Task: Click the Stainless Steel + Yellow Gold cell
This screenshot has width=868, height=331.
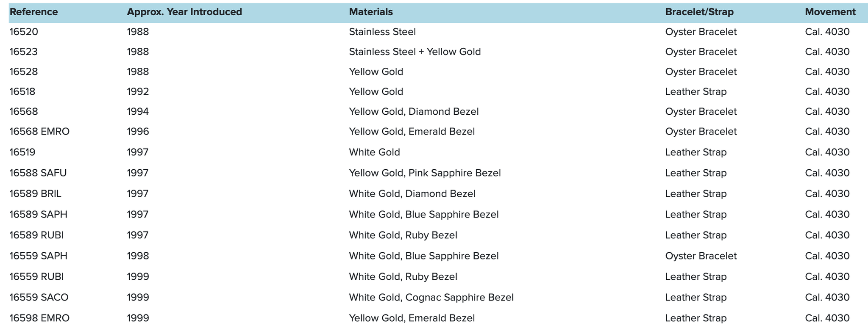Action: (415, 52)
